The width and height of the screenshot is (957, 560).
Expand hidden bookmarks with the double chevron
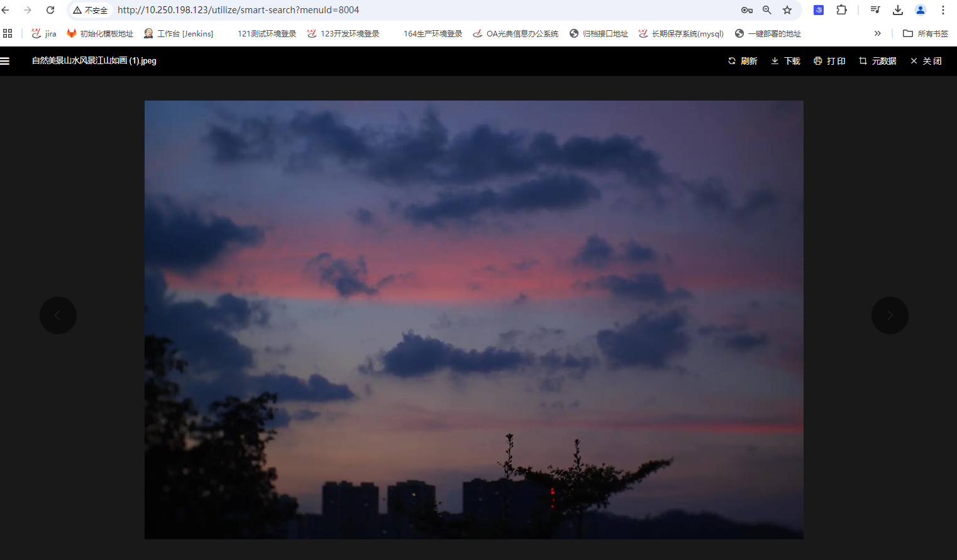(x=878, y=33)
